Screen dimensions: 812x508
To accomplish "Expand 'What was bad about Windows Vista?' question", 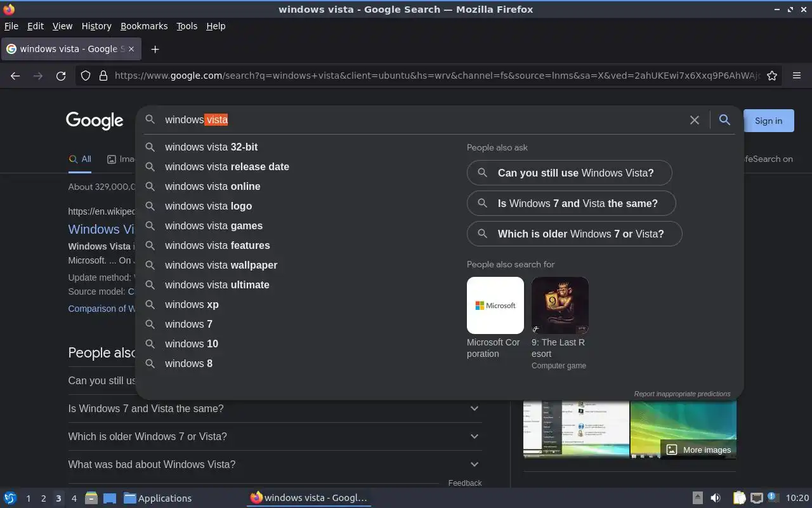I will click(275, 464).
